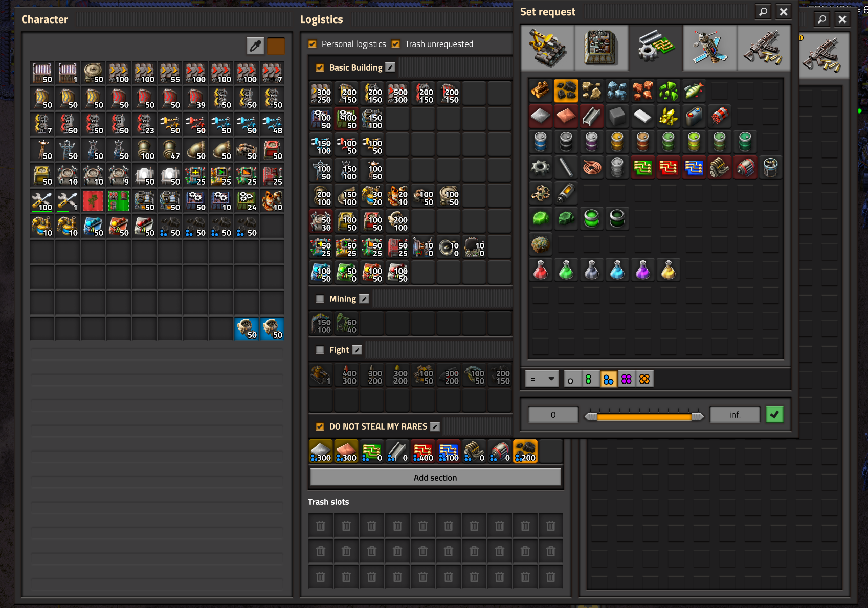This screenshot has width=868, height=608.
Task: Choose sulfur in the Set request grid
Action: (x=669, y=117)
